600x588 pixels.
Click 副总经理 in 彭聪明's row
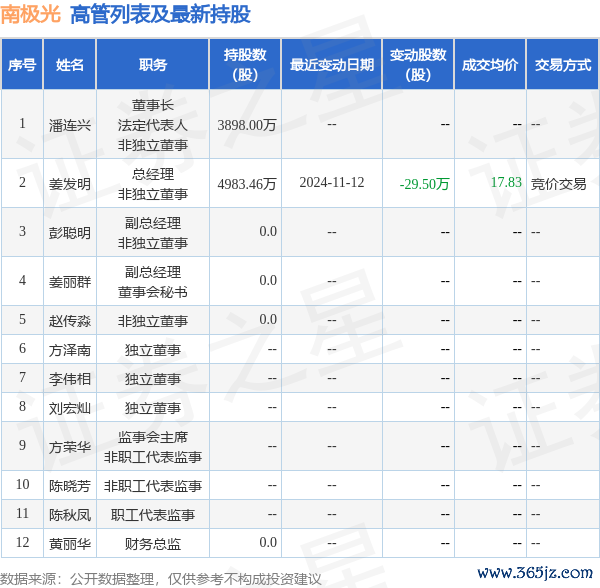pos(153,223)
